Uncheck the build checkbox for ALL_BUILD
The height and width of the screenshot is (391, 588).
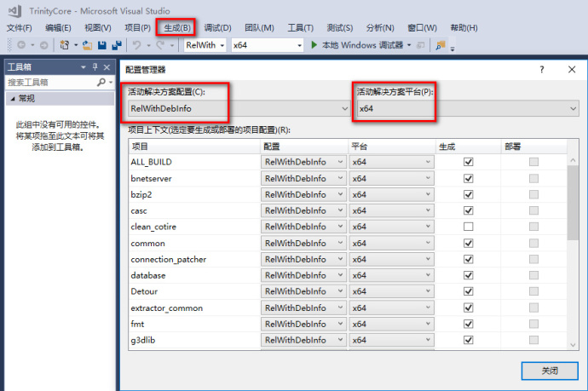pos(467,162)
